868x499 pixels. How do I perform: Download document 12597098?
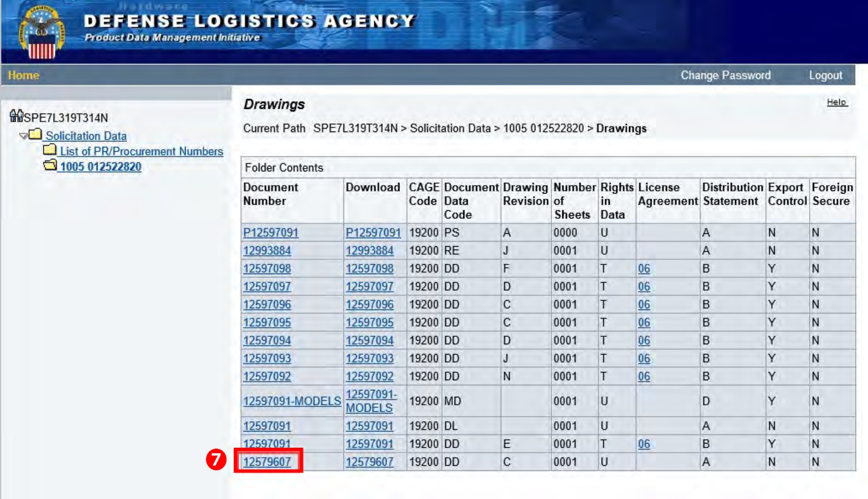[370, 268]
